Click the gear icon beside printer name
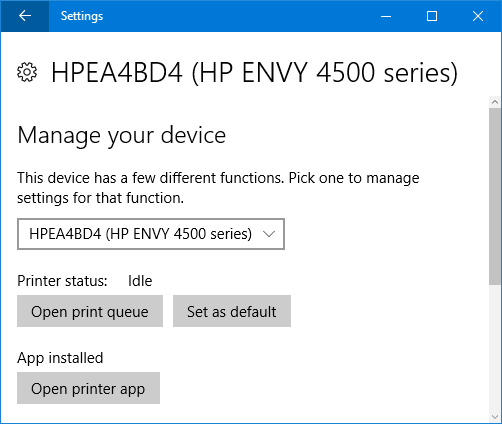The height and width of the screenshot is (424, 502). [27, 72]
